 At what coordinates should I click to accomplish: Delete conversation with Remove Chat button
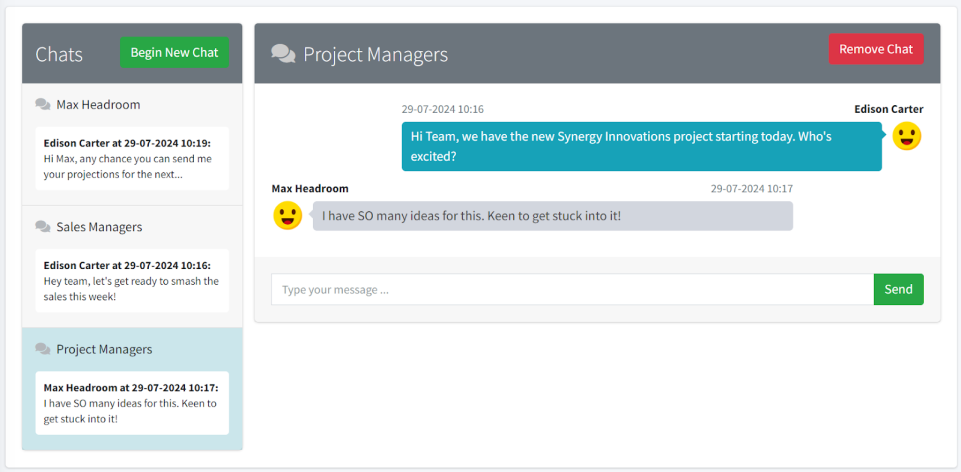876,49
